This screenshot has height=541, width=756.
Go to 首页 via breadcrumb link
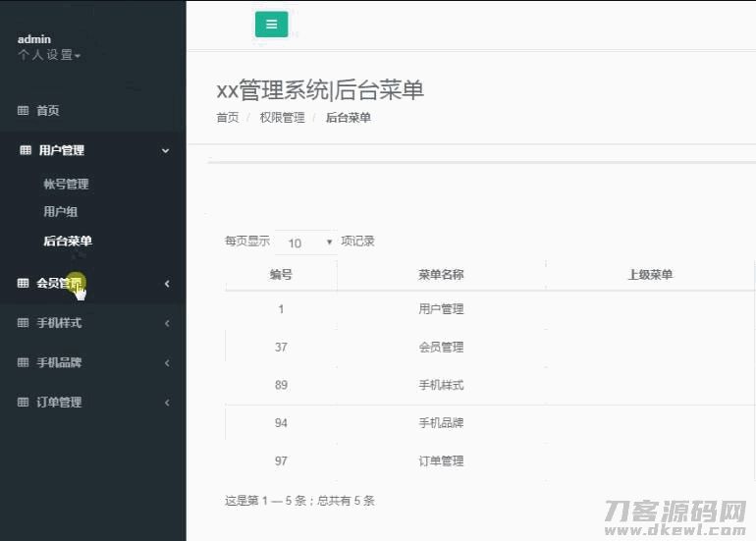pos(227,118)
